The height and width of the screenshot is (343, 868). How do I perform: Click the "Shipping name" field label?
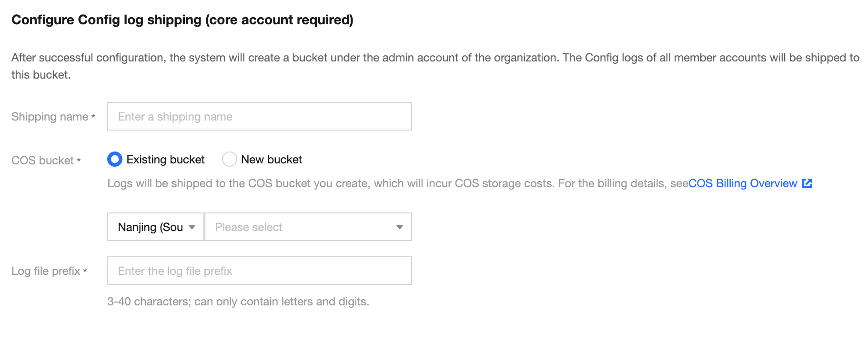point(50,117)
